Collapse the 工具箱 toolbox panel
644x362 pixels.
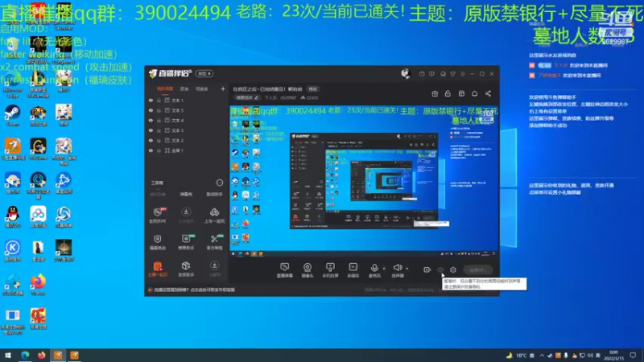point(219,183)
